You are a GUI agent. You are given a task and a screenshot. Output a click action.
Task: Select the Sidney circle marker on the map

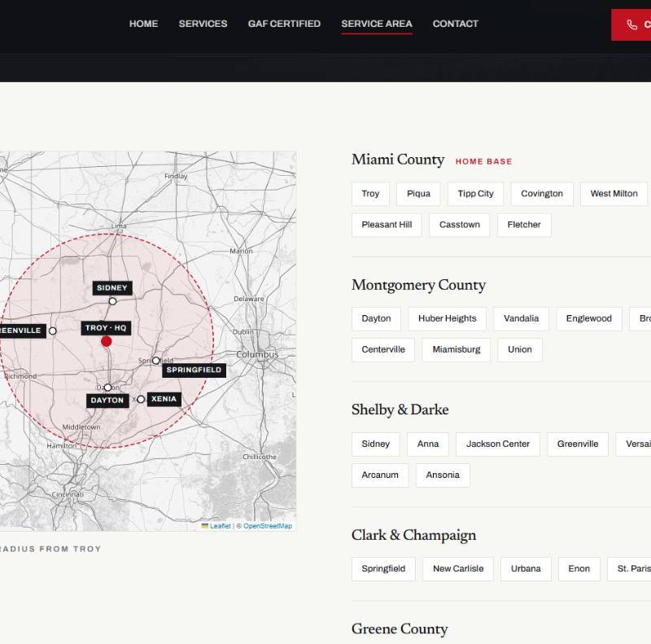pos(112,301)
